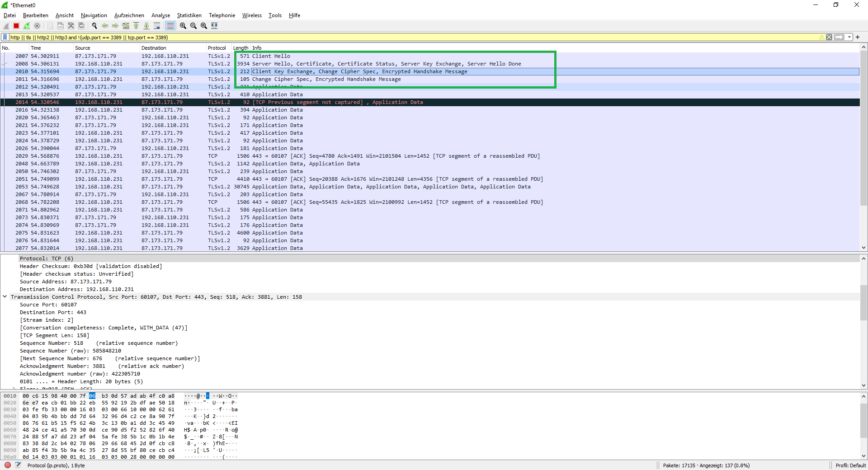Clear the display filter with X button

pyautogui.click(x=829, y=38)
